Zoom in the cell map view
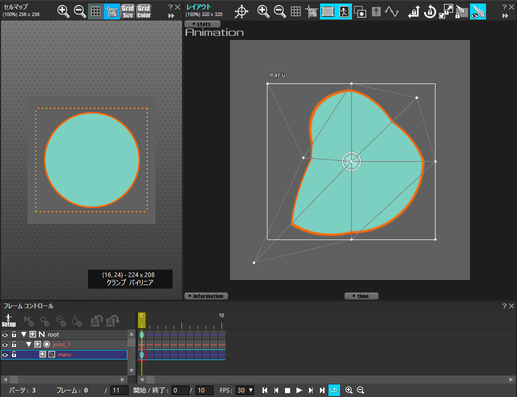Image resolution: width=517 pixels, height=397 pixels. pyautogui.click(x=63, y=11)
